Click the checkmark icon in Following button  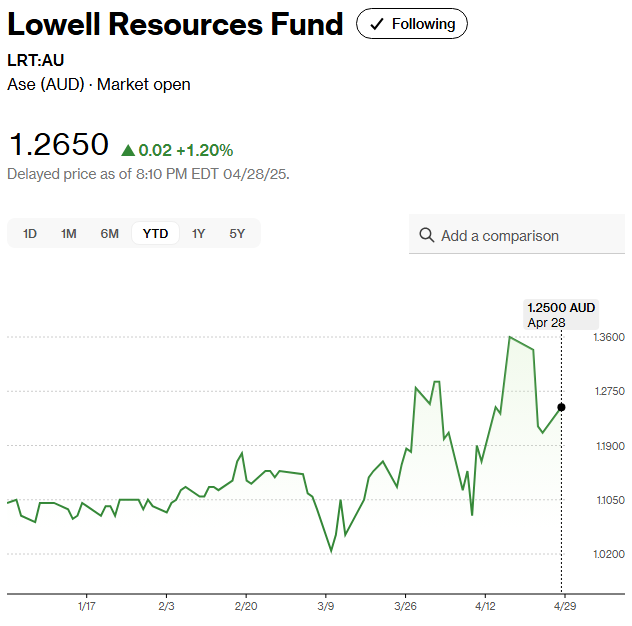coord(376,24)
